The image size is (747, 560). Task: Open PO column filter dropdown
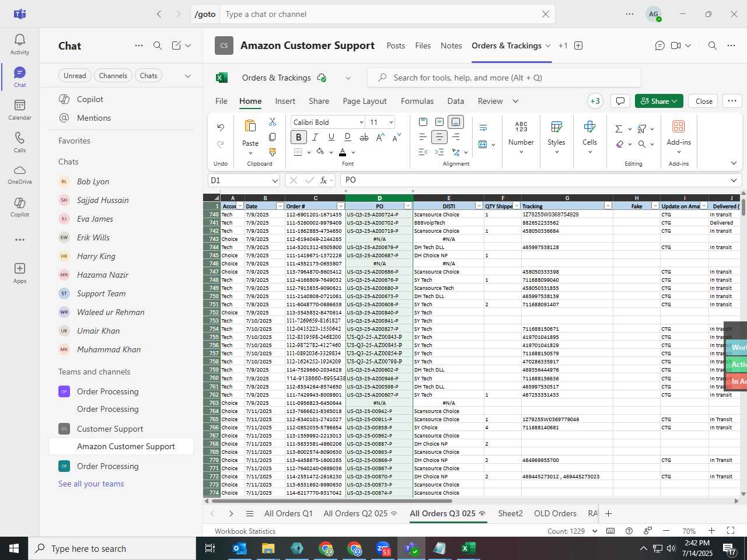coord(407,206)
